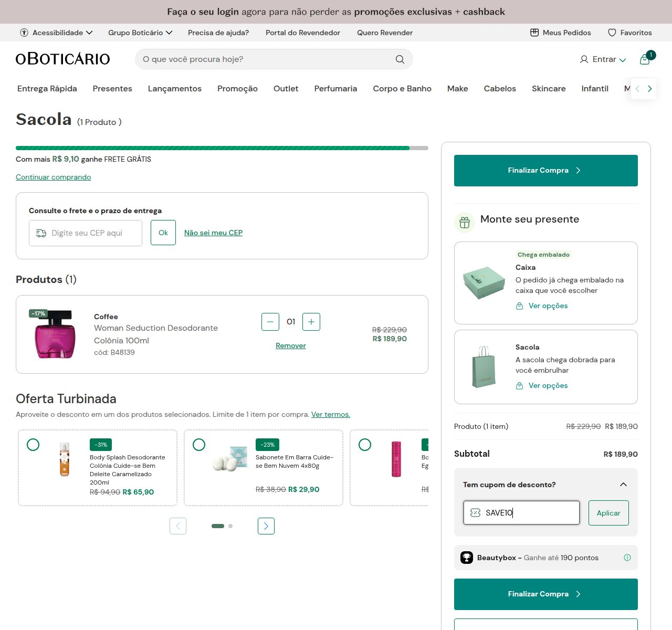Click bag icon beside Caixa Ver opções

point(520,306)
